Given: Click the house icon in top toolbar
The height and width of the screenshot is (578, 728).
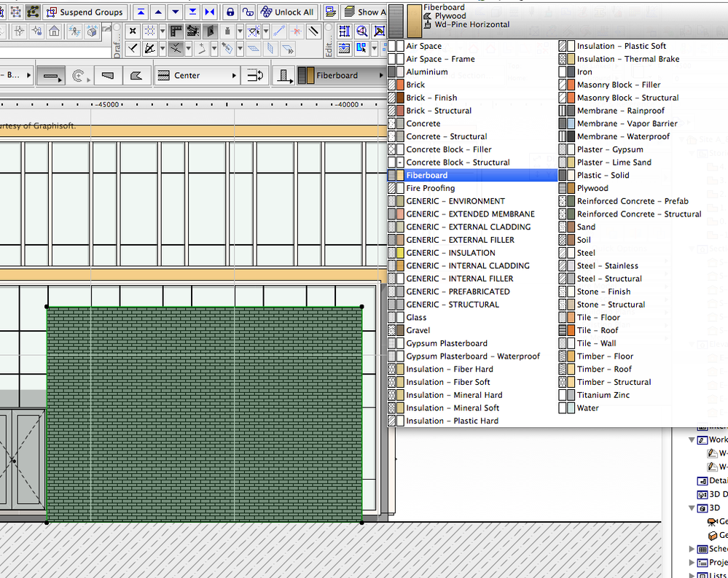Looking at the screenshot, I should (55, 31).
